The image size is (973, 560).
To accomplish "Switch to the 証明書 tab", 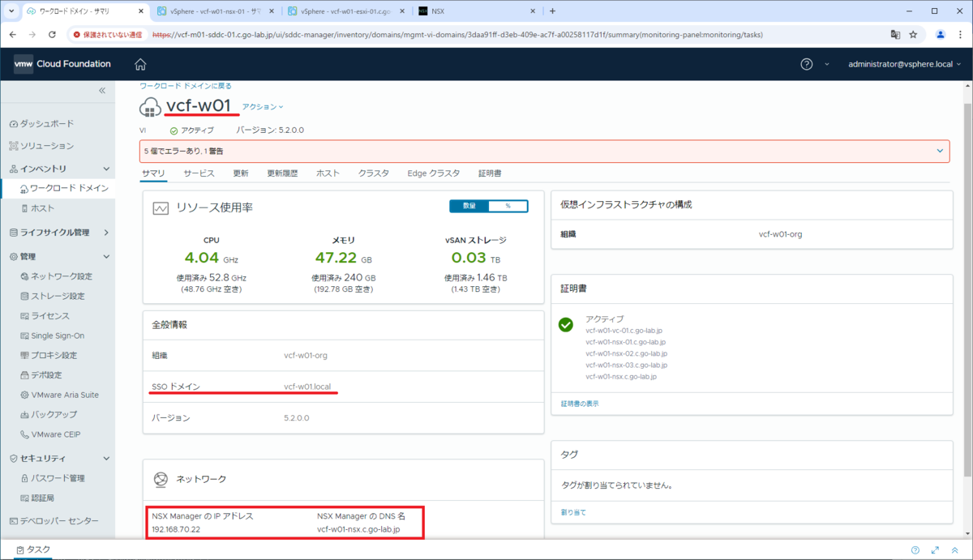I will (491, 173).
